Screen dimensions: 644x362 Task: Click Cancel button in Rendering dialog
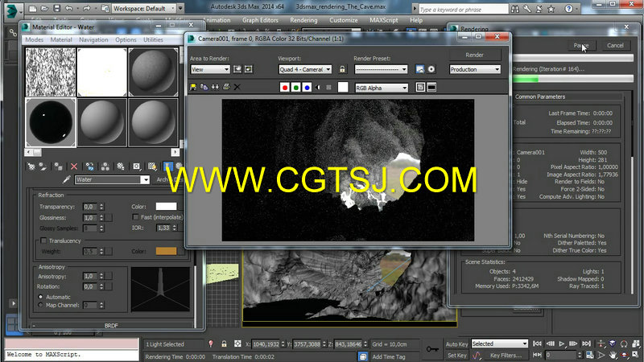coord(615,46)
